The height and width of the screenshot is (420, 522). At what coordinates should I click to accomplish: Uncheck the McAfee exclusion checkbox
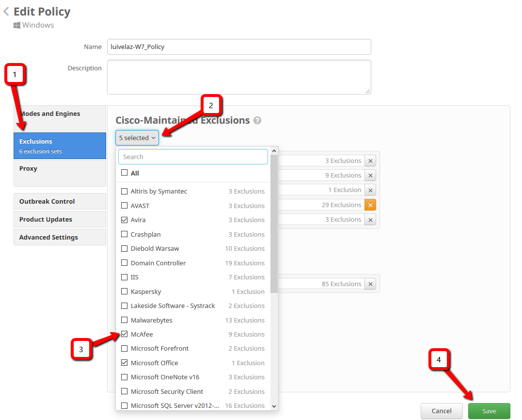point(125,334)
